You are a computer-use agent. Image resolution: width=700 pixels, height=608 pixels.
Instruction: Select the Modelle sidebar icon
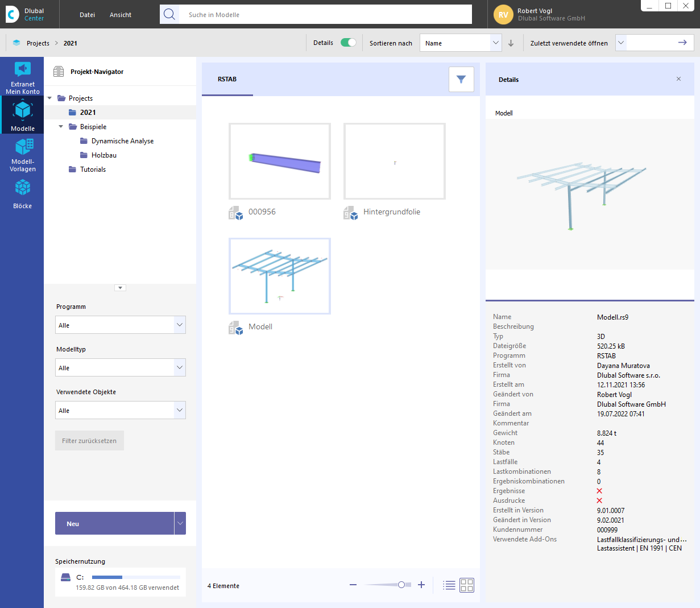click(23, 115)
